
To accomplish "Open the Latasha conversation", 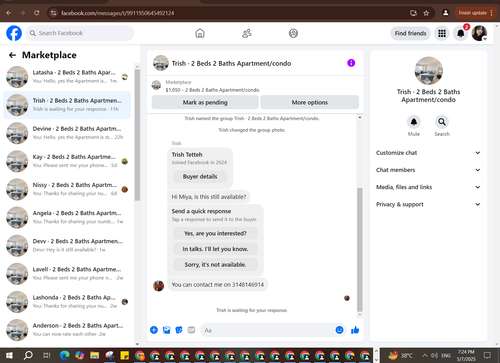I will [x=67, y=77].
